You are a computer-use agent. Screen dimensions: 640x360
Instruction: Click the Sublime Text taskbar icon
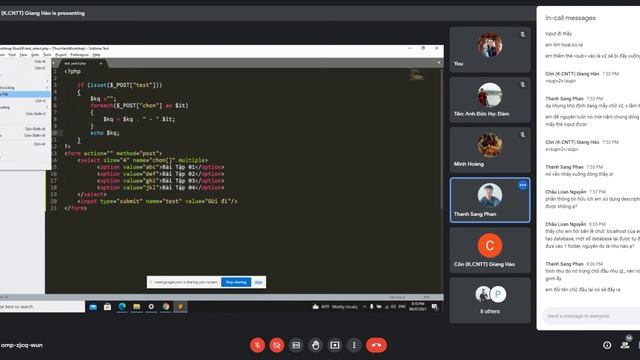click(x=180, y=307)
